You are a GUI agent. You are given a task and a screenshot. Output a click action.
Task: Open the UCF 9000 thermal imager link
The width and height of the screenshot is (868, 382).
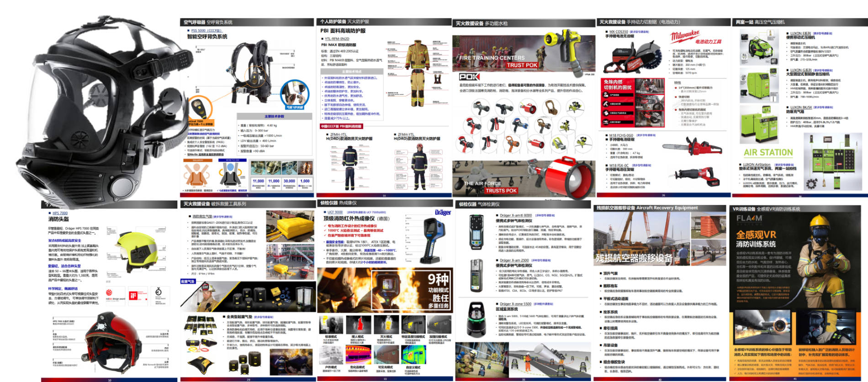[335, 212]
